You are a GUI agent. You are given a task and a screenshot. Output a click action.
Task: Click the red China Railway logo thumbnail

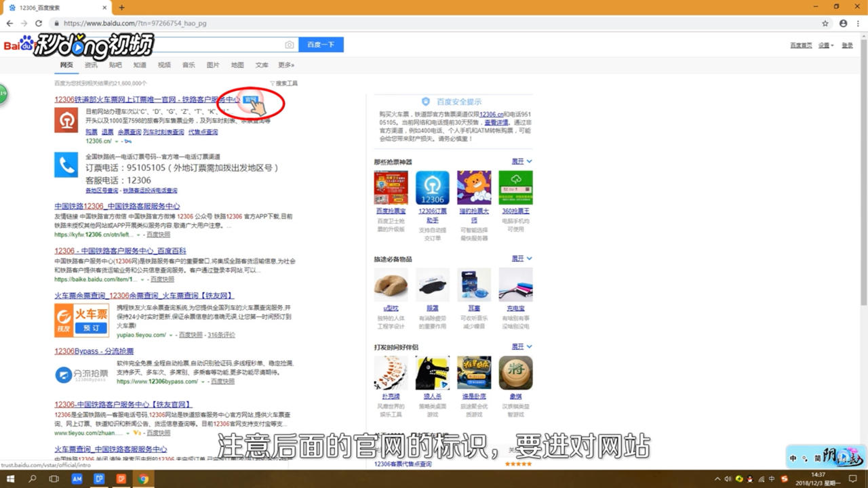(66, 121)
